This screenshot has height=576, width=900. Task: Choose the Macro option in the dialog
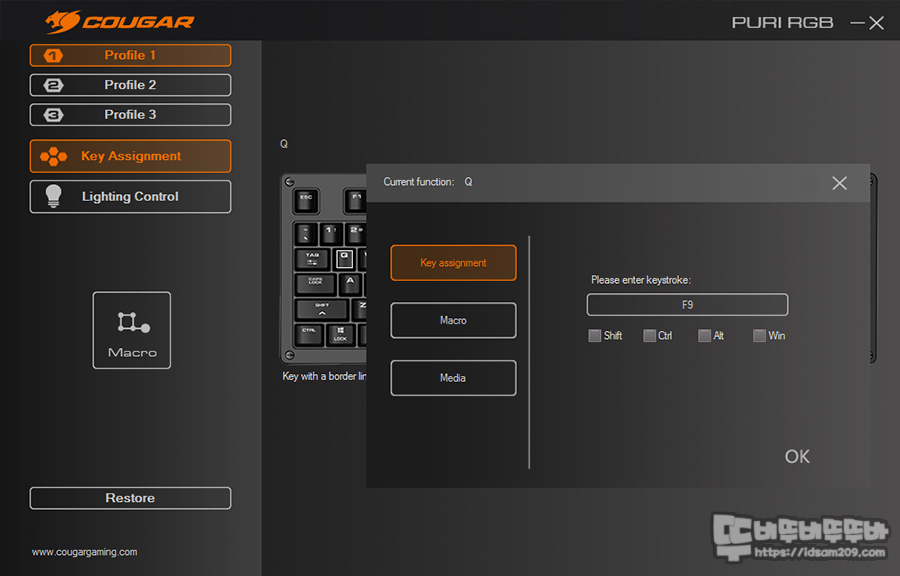coord(453,320)
